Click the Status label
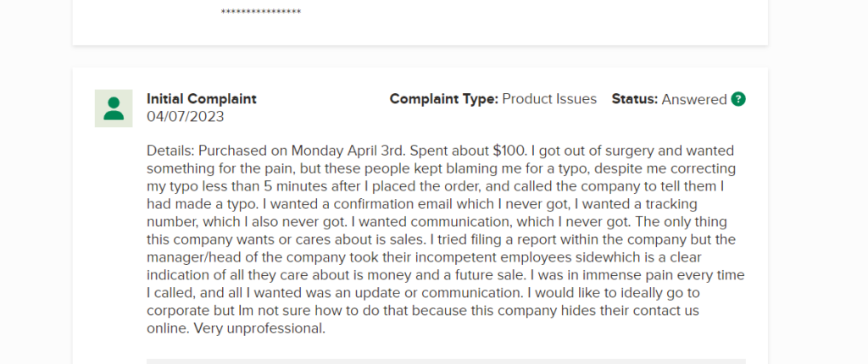This screenshot has height=364, width=868. coord(634,99)
